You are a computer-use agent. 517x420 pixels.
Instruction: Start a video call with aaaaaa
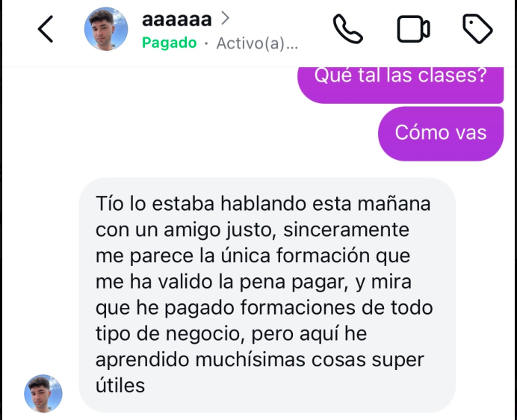(413, 29)
